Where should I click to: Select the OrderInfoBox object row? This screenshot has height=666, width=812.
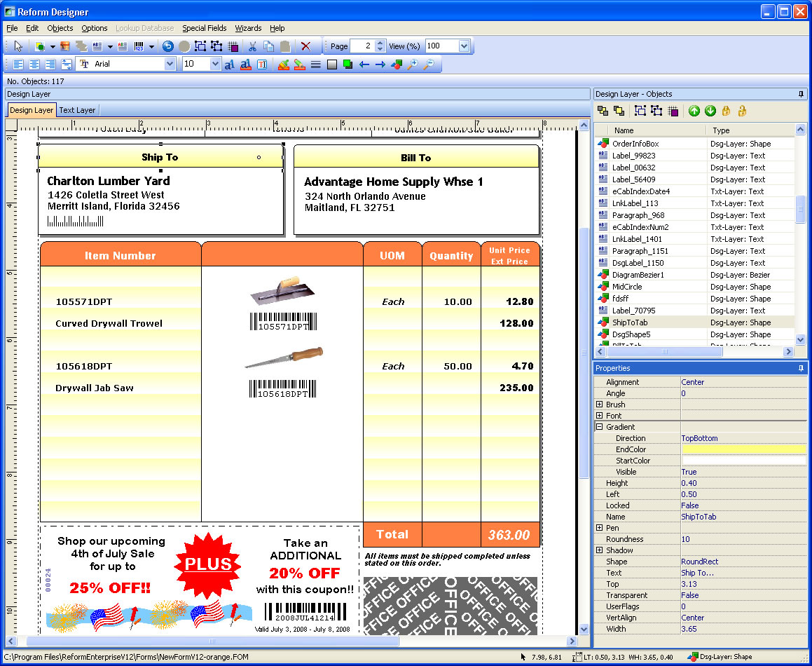(695, 144)
